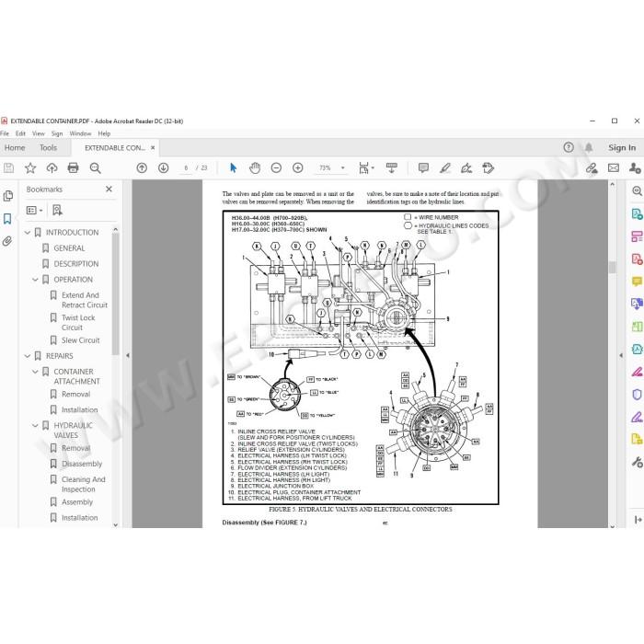This screenshot has height=644, width=644.
Task: Print the document with printer icon
Action: coord(73,168)
